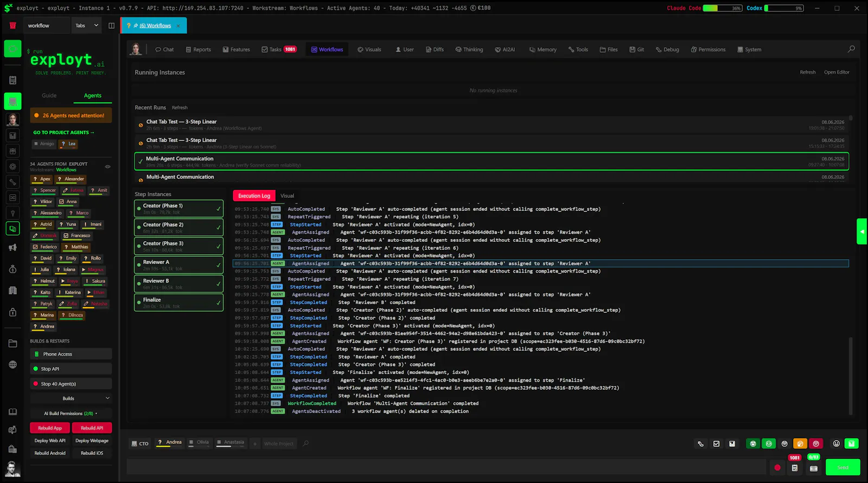The width and height of the screenshot is (868, 483).
Task: Click Open Editor link
Action: click(x=837, y=72)
